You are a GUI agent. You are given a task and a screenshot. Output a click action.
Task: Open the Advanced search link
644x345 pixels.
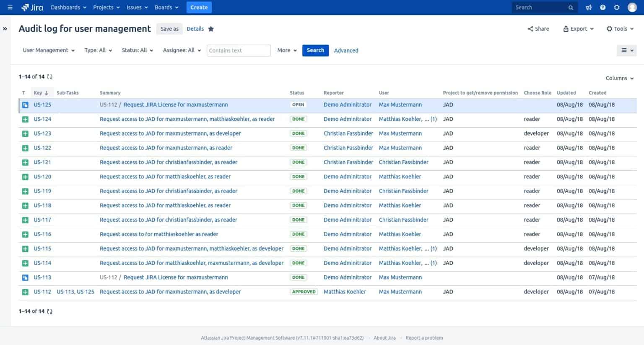[x=346, y=50]
